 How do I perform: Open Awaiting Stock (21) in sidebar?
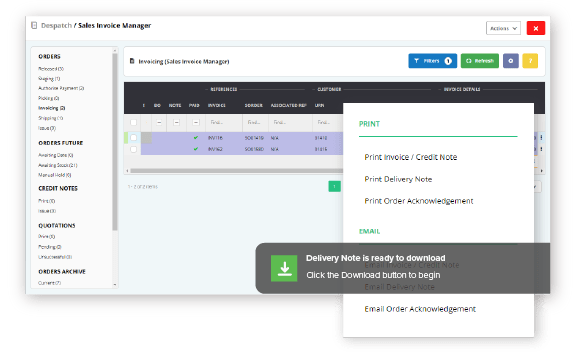(x=58, y=165)
